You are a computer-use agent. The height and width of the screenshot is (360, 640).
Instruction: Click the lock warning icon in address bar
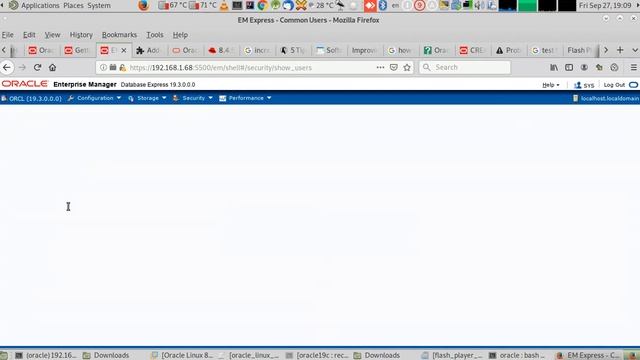click(x=122, y=67)
